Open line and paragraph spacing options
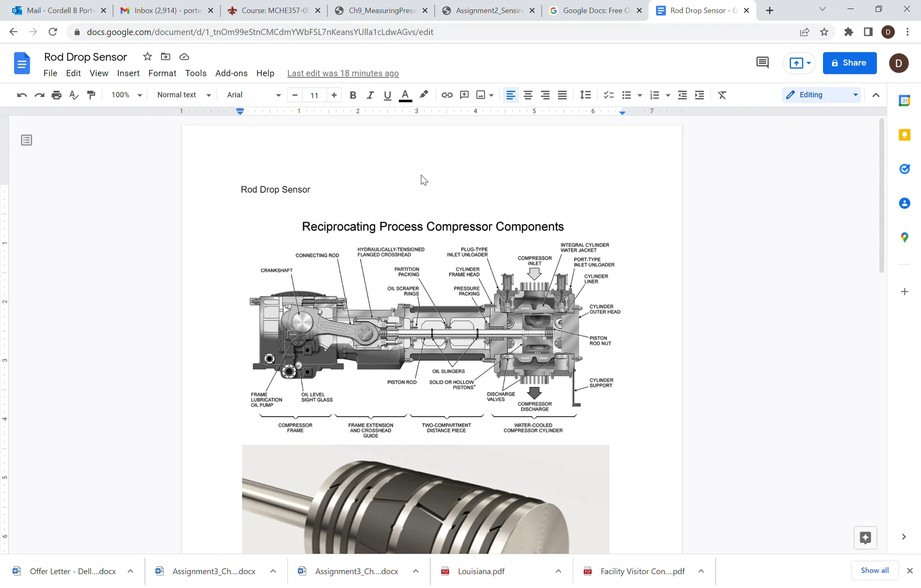This screenshot has width=921, height=588. [585, 95]
